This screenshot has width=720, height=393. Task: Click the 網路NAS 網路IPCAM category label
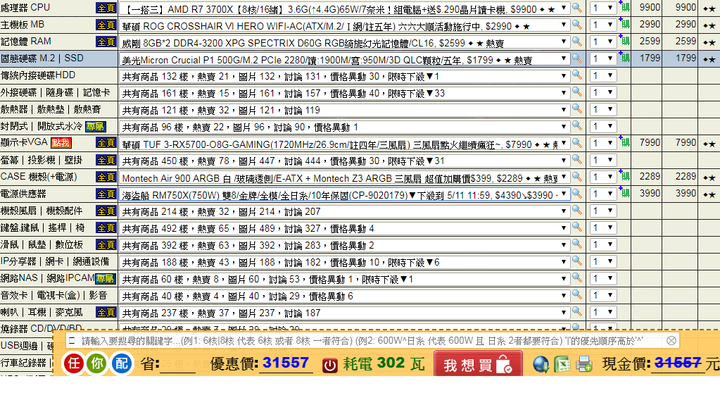(x=47, y=278)
